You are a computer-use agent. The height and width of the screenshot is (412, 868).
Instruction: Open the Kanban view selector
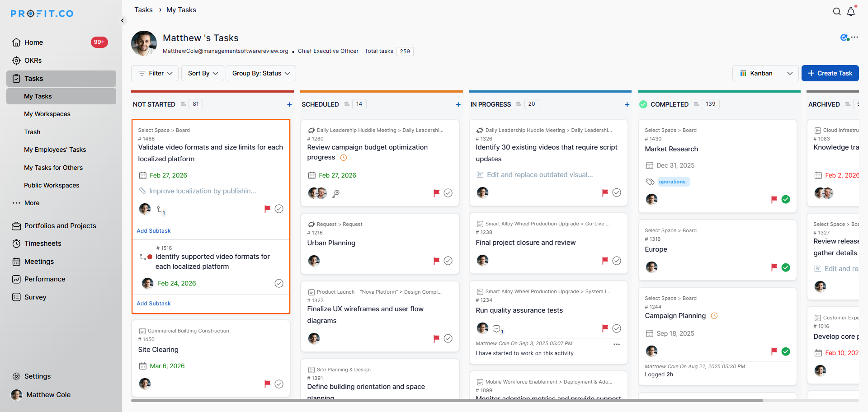(x=766, y=73)
